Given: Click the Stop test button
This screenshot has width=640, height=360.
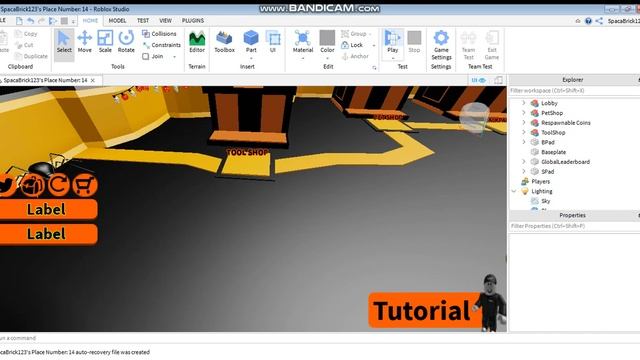Looking at the screenshot, I should [414, 42].
